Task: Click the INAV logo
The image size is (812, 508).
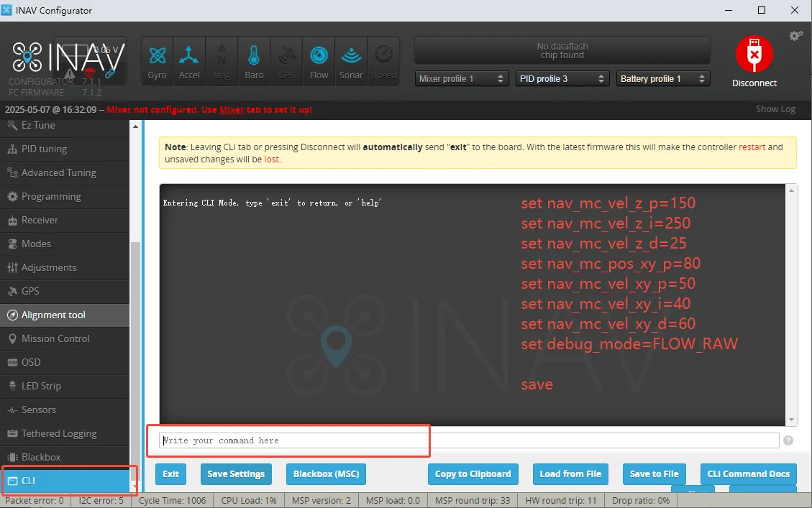Action: click(68, 57)
